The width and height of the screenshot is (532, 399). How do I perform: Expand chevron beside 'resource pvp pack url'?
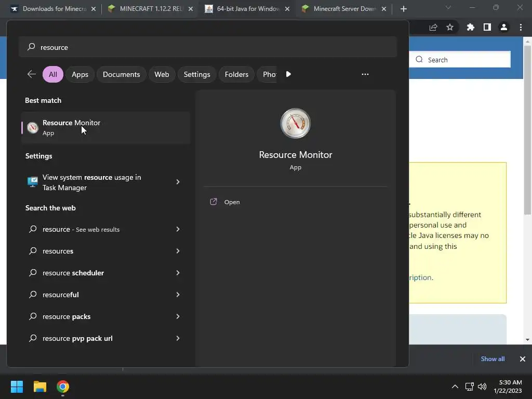(x=178, y=338)
